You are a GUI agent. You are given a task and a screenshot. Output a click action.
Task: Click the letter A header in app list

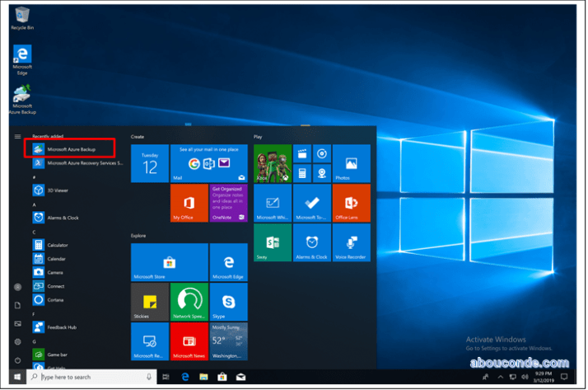[35, 204]
